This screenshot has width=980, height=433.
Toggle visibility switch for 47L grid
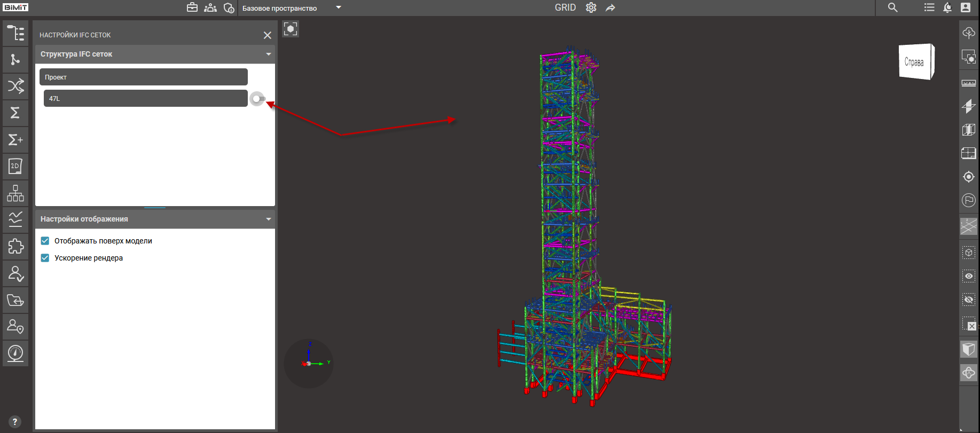(257, 99)
